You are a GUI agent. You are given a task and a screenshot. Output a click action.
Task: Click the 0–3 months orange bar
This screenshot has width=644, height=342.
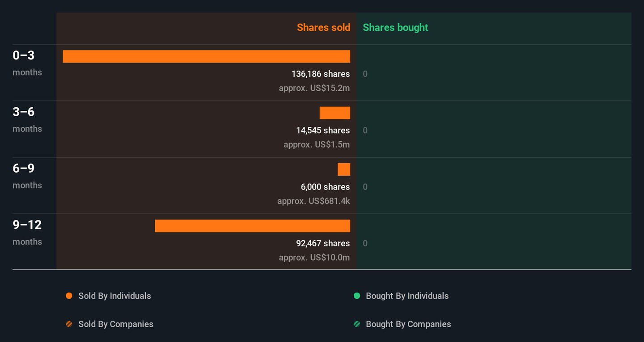pos(206,56)
